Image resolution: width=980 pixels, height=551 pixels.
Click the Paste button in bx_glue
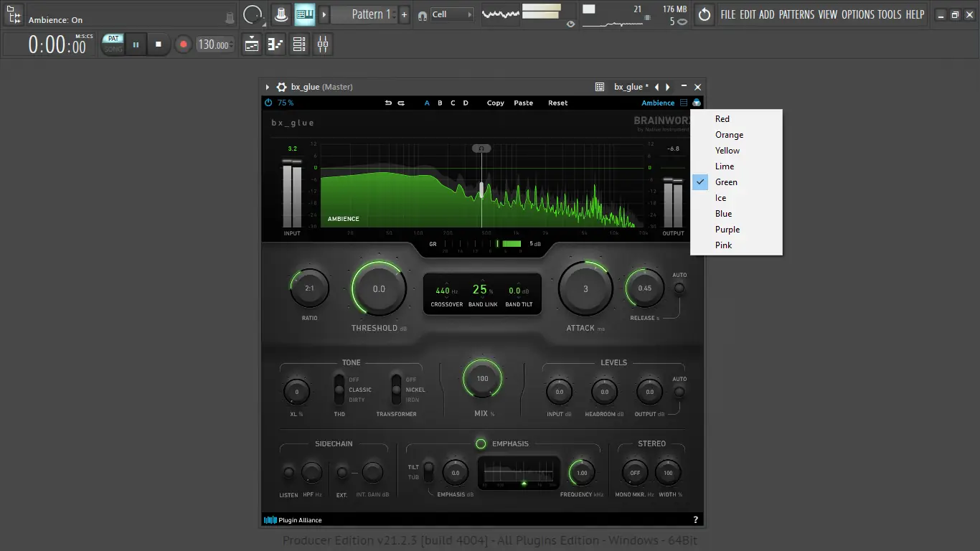(524, 103)
